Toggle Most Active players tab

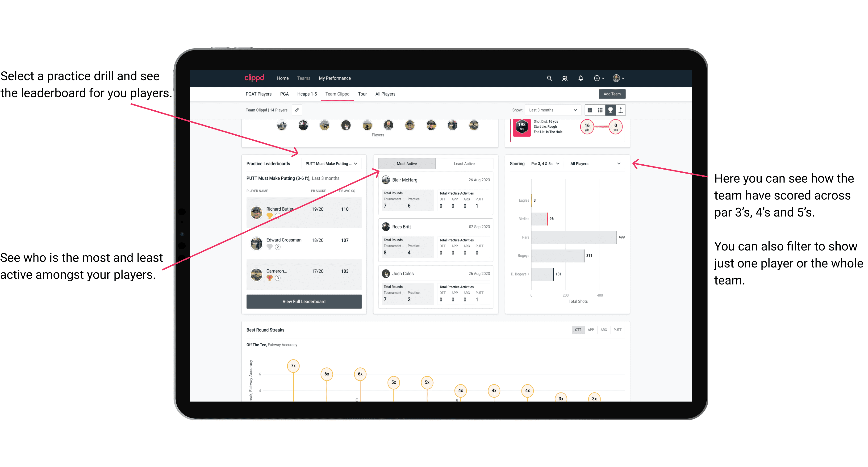click(x=406, y=163)
